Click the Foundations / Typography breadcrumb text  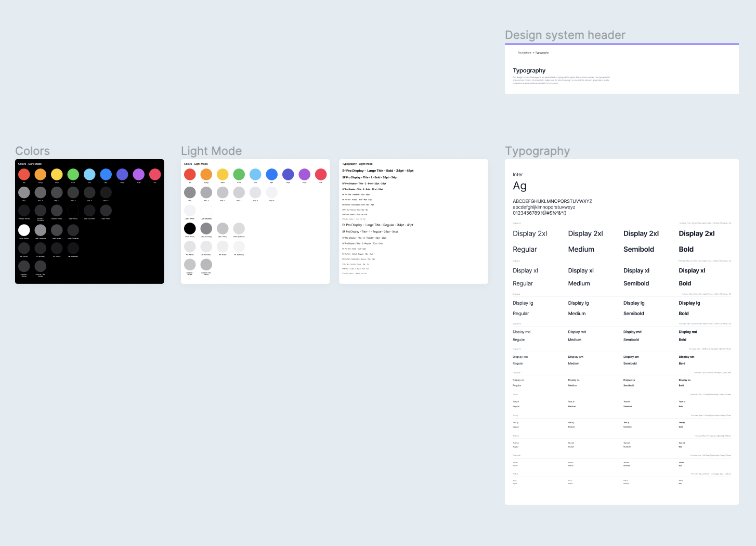(533, 53)
